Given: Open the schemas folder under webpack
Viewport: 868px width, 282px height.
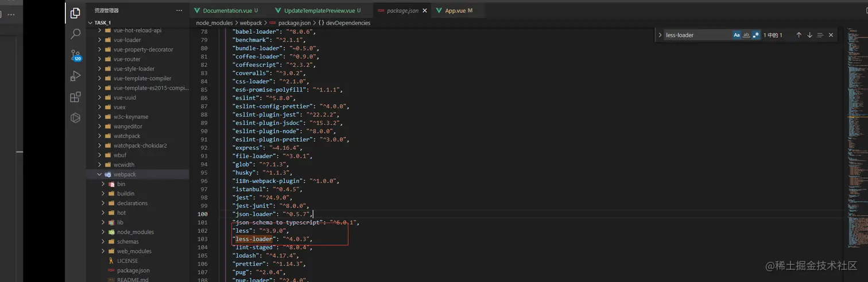Looking at the screenshot, I should (138, 241).
